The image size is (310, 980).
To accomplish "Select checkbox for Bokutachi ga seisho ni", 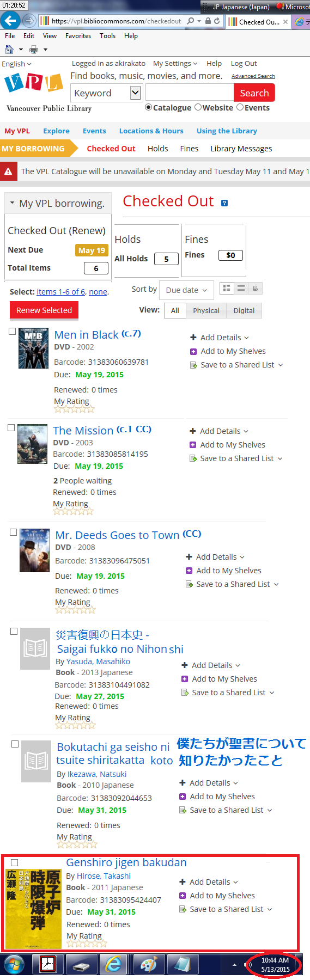I will point(15,744).
